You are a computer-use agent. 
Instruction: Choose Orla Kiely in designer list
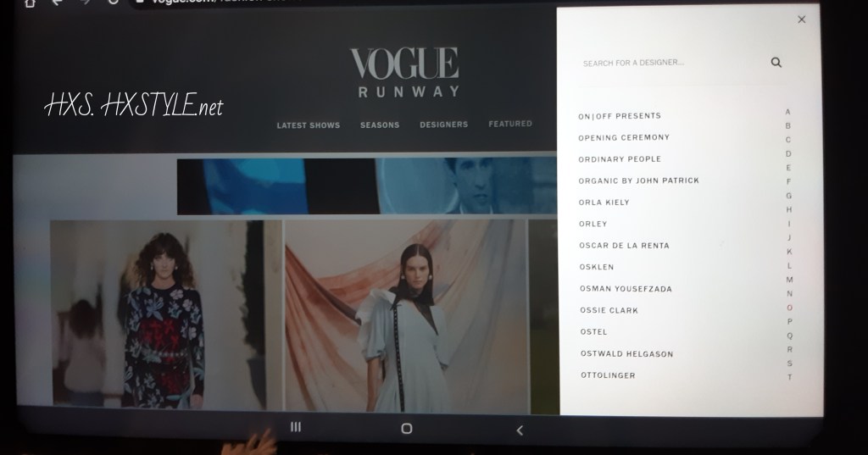604,203
